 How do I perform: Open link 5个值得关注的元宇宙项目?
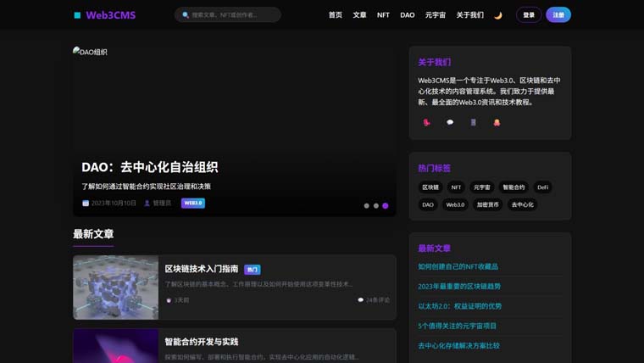click(457, 326)
